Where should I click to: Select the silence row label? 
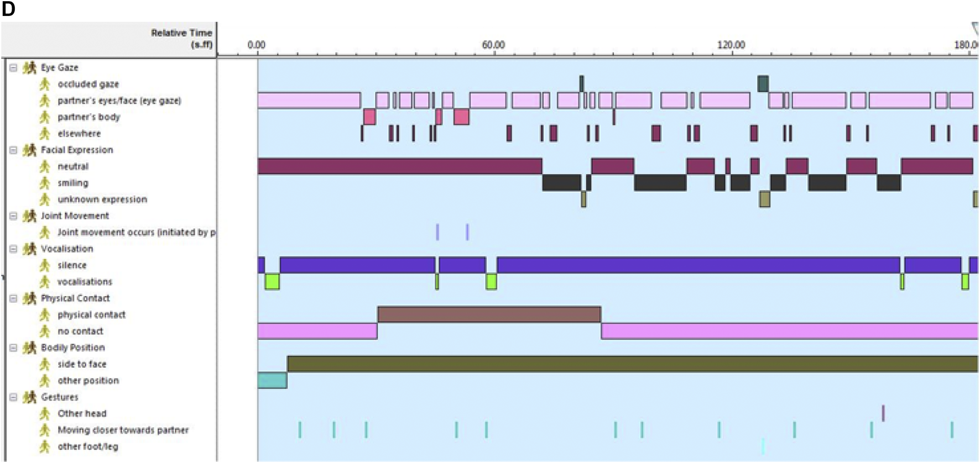click(72, 265)
